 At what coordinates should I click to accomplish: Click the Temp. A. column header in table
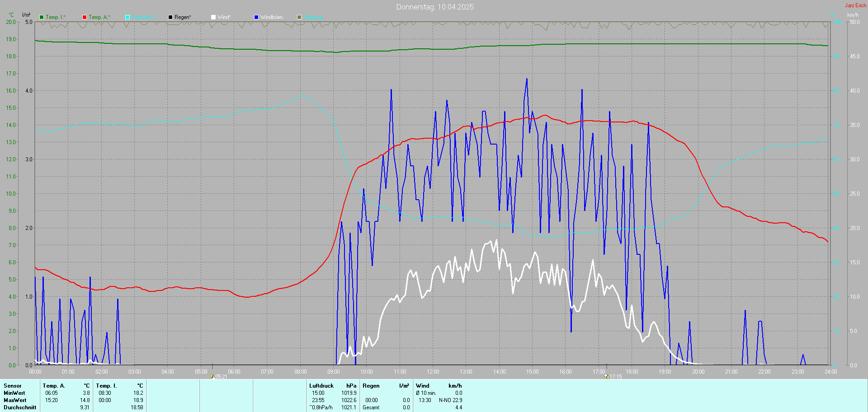pos(54,386)
